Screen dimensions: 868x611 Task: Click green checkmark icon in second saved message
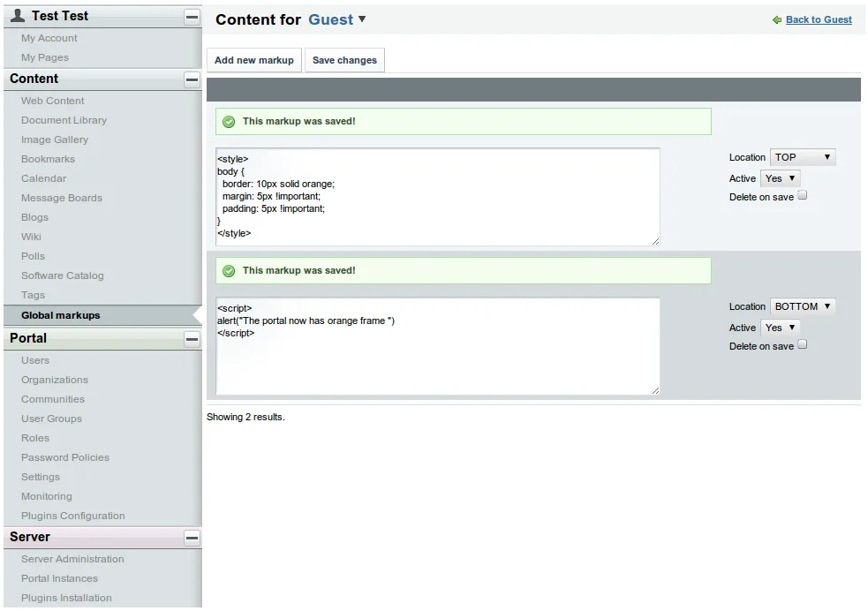click(229, 271)
